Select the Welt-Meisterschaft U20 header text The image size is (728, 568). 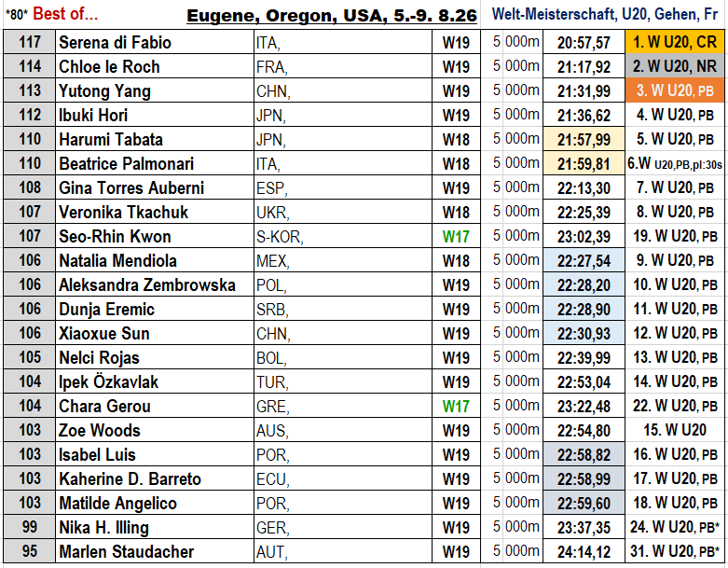pyautogui.click(x=605, y=14)
